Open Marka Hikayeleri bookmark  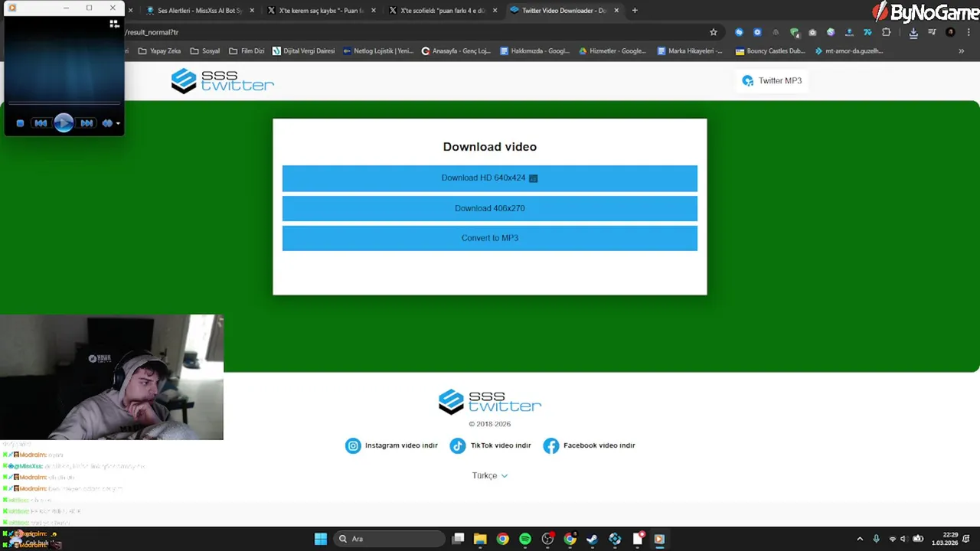click(x=690, y=51)
